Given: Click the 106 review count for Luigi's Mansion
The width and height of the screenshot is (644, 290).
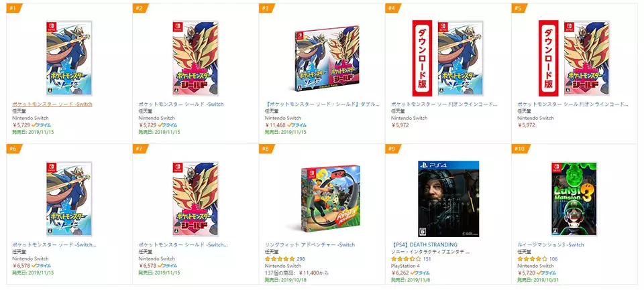Looking at the screenshot, I should pos(553,259).
